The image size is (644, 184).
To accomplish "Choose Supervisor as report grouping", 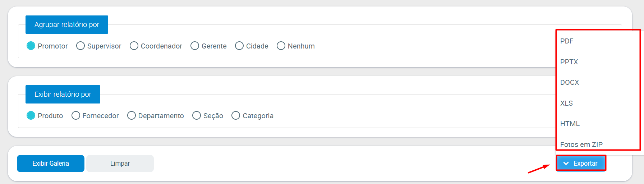I will point(80,46).
